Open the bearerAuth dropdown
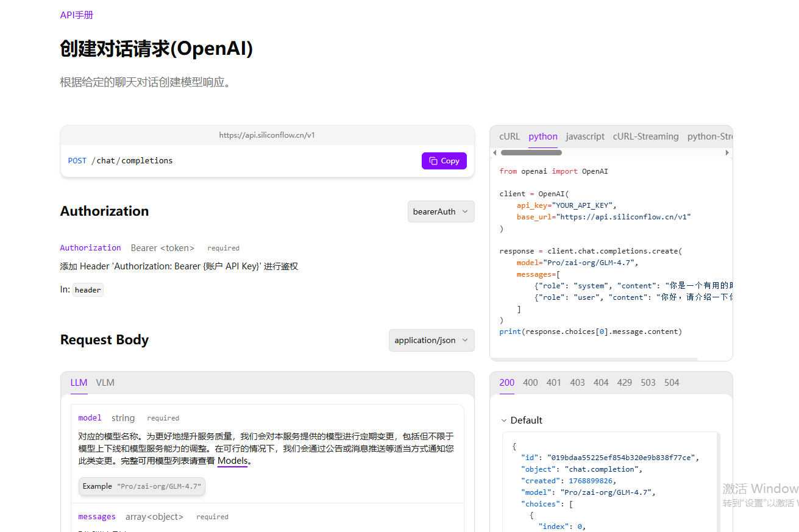The width and height of the screenshot is (799, 532). pos(441,211)
